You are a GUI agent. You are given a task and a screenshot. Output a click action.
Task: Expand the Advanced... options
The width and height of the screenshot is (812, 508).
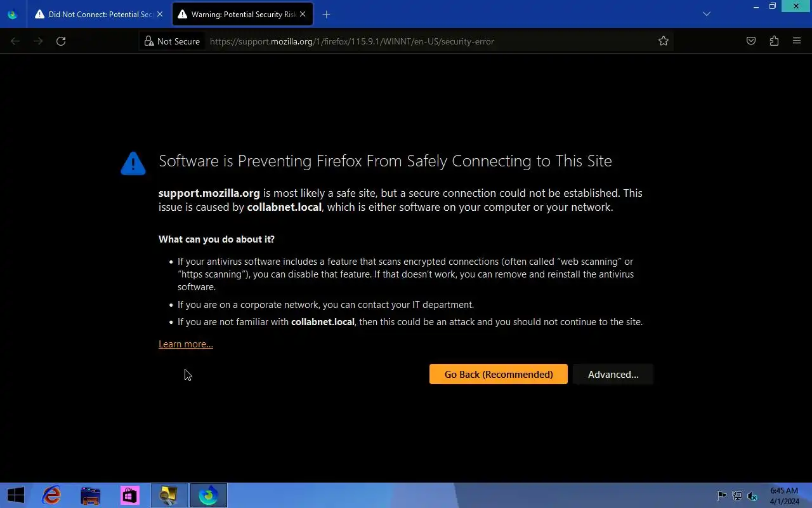(613, 374)
